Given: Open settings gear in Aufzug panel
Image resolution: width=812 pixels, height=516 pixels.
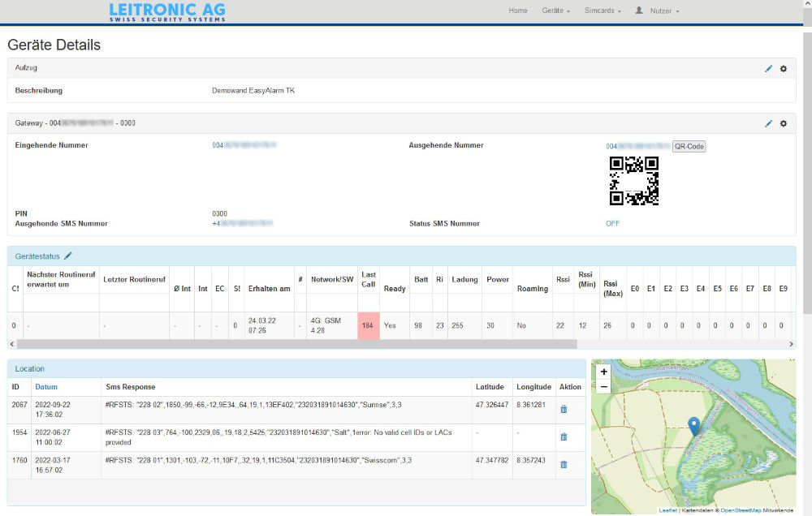Looking at the screenshot, I should pos(784,69).
